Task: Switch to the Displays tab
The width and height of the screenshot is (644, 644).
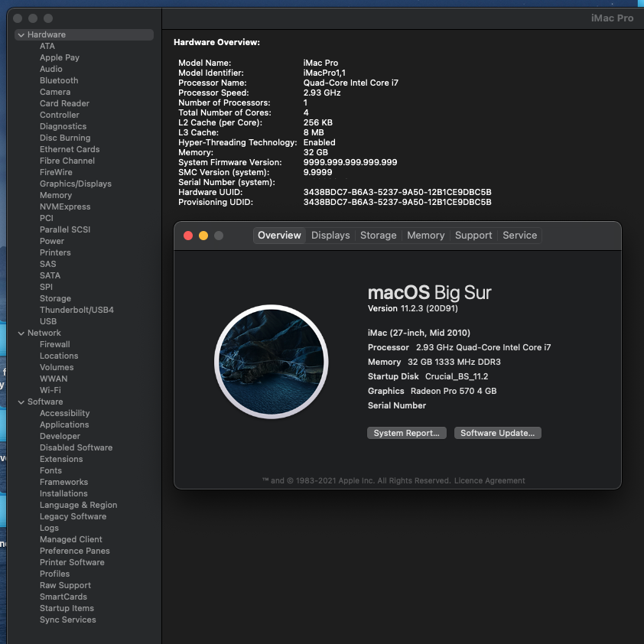Action: pos(330,236)
